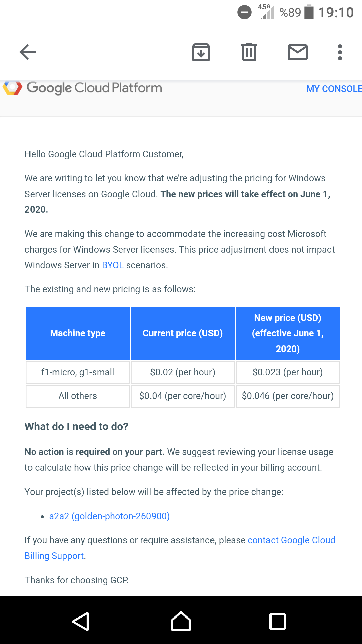Screen dimensions: 362x644
Task: Tap the Current price (USD) header cell
Action: pyautogui.click(x=183, y=333)
